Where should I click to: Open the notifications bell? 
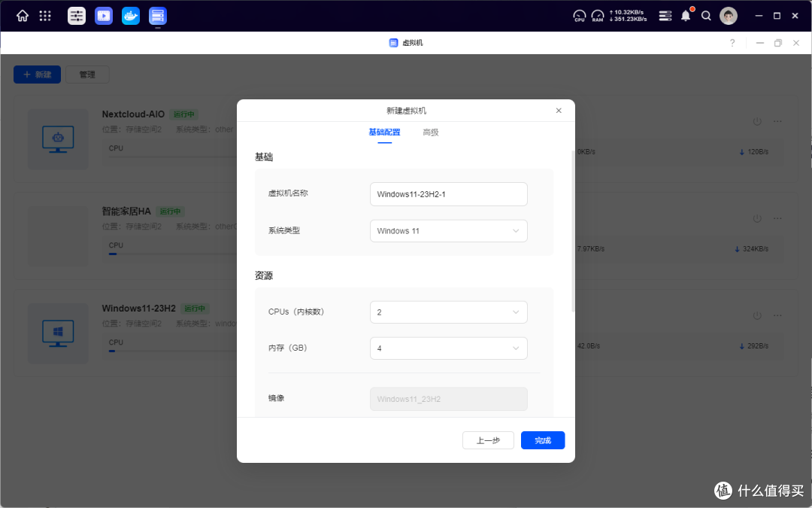tap(686, 16)
